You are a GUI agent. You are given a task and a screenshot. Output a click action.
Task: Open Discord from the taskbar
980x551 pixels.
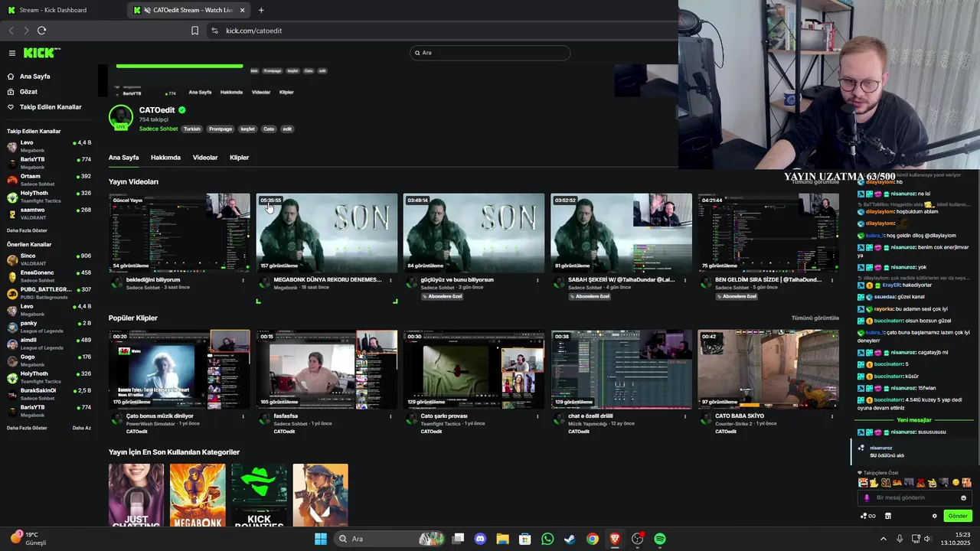tap(480, 539)
